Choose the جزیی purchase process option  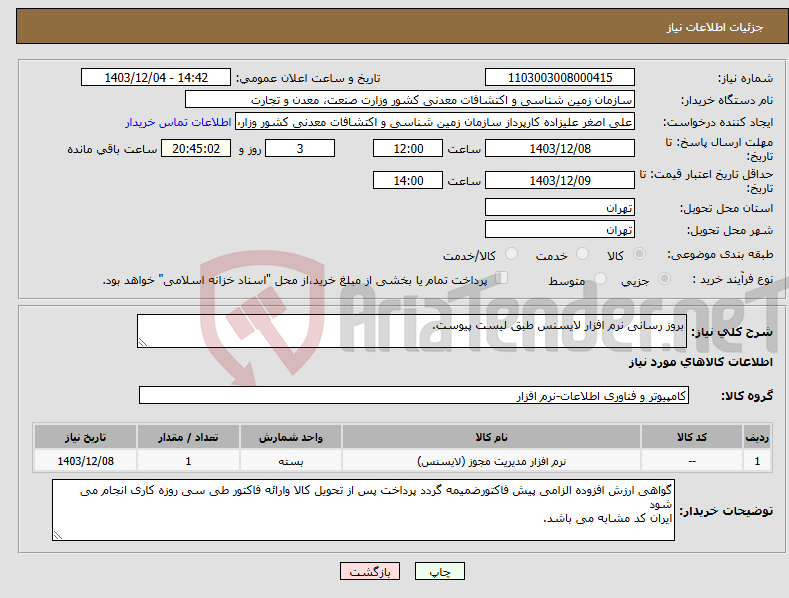(x=664, y=278)
